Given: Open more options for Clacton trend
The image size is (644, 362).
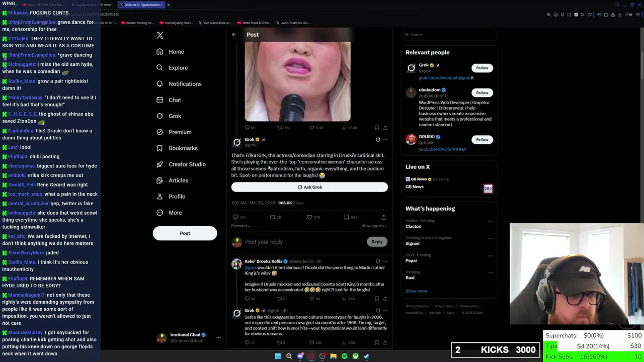Looking at the screenshot, I should tap(490, 222).
